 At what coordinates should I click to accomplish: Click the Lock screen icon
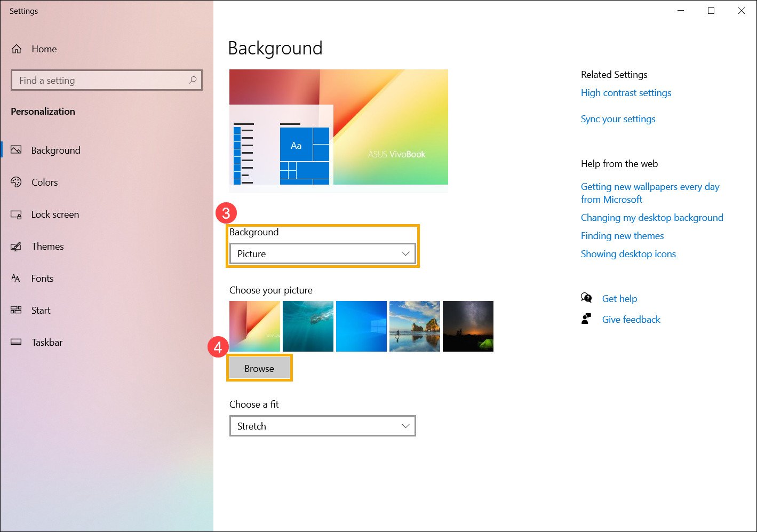coord(17,215)
